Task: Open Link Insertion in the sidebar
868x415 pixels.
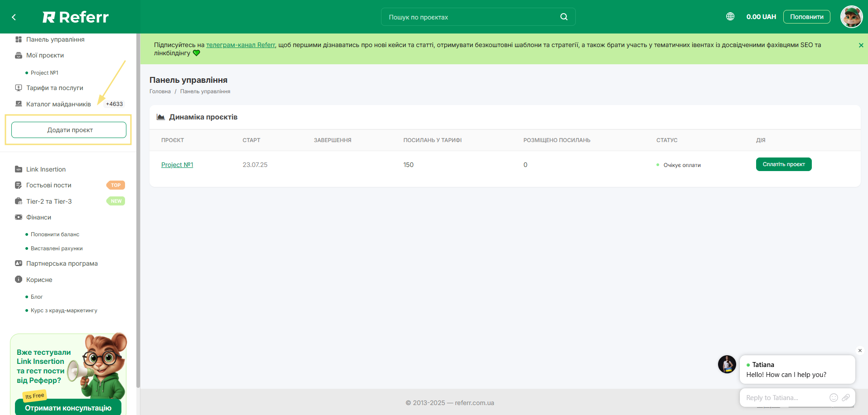Action: [46, 169]
